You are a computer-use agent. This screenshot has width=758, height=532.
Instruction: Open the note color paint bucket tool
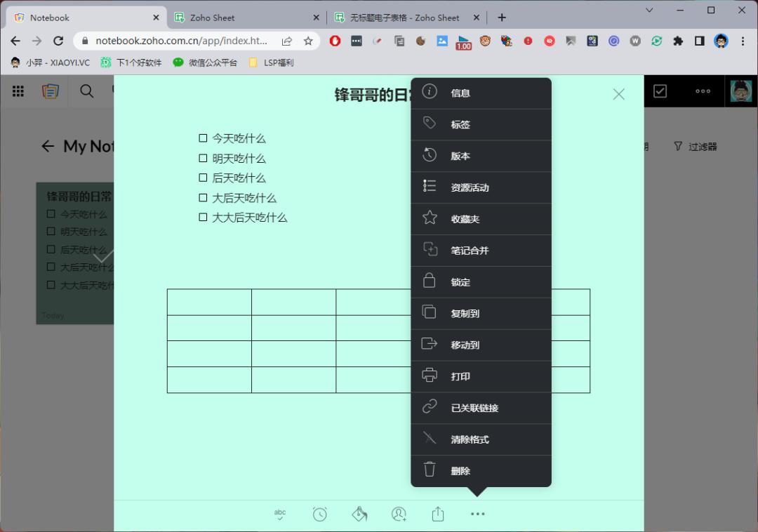(x=359, y=513)
